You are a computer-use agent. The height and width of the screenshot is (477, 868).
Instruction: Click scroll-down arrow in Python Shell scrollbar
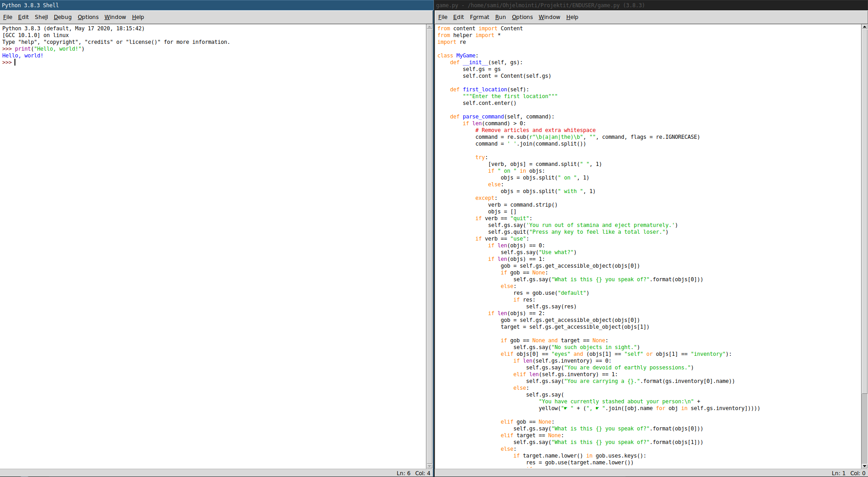(x=430, y=466)
